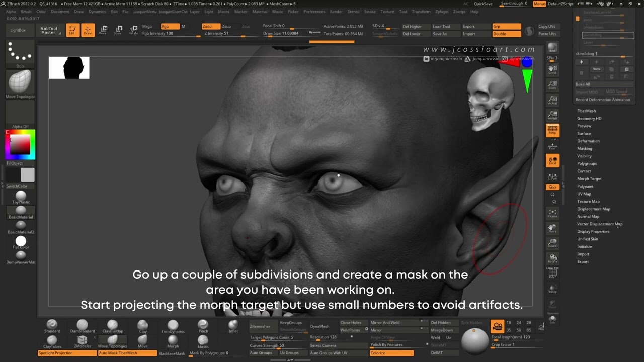Toggle Perspective mode
Viewport: 644px width, 362px height.
[552, 130]
